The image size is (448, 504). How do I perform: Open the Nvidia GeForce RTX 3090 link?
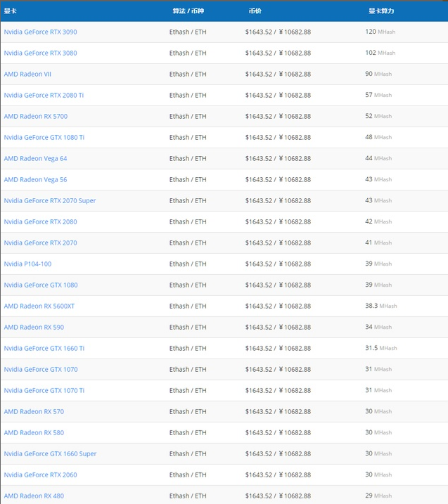[40, 32]
